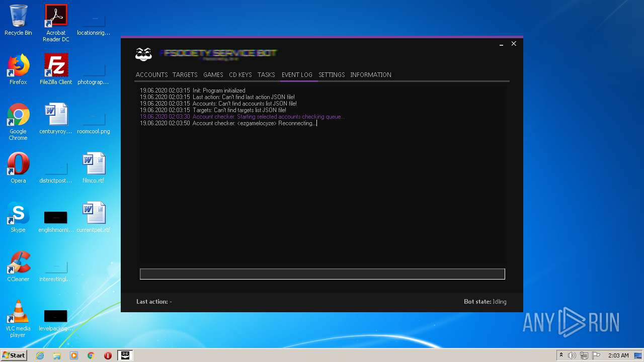This screenshot has height=362, width=644.
Task: Switch to the TARGETS tab
Action: pos(185,75)
